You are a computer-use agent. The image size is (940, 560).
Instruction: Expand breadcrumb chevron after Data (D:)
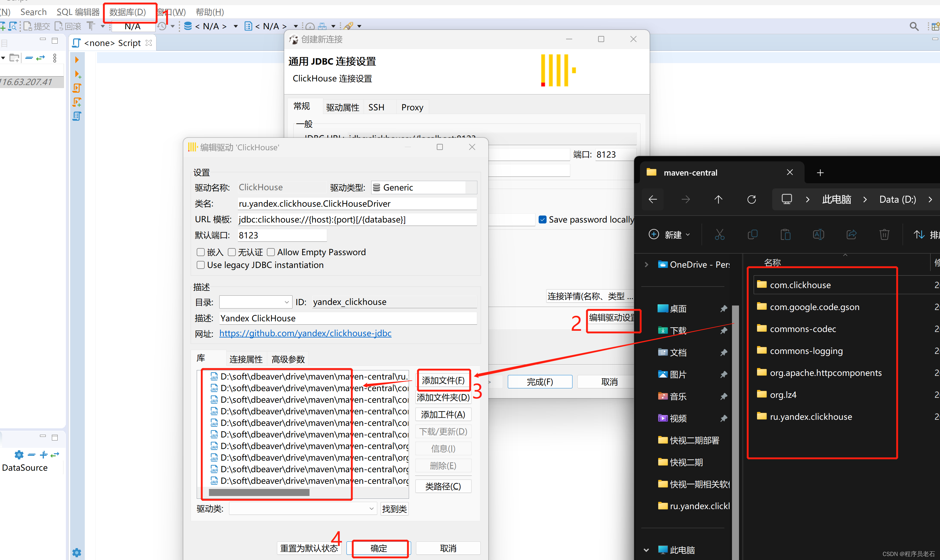pos(930,199)
